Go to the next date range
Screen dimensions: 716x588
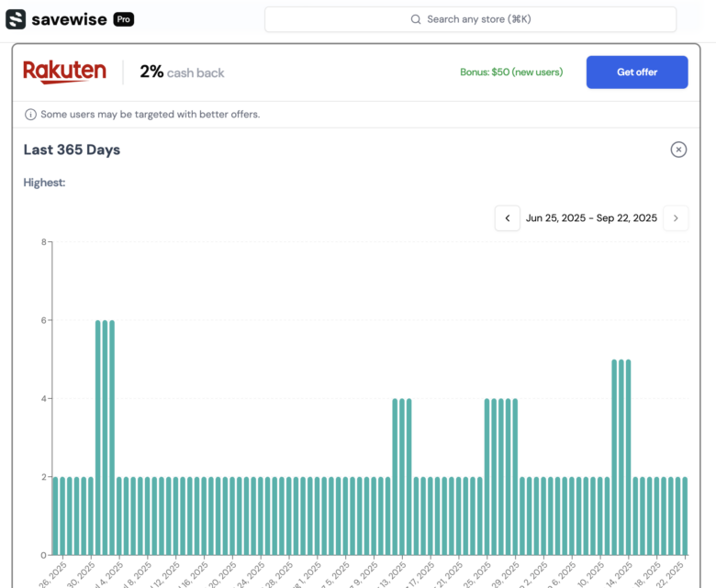676,218
